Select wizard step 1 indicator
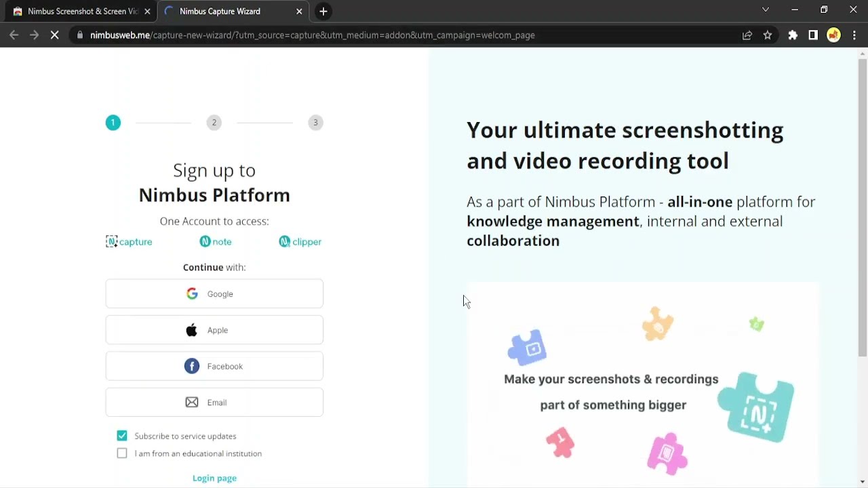The image size is (868, 488). 113,123
